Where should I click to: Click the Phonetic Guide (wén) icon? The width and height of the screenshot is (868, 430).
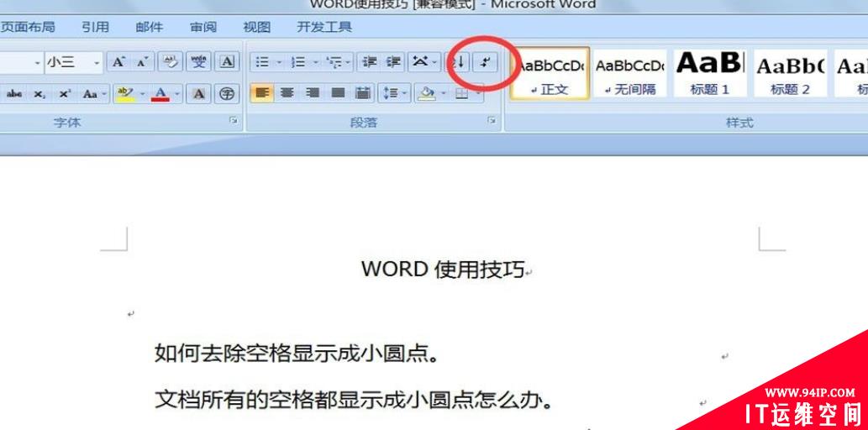(x=198, y=62)
